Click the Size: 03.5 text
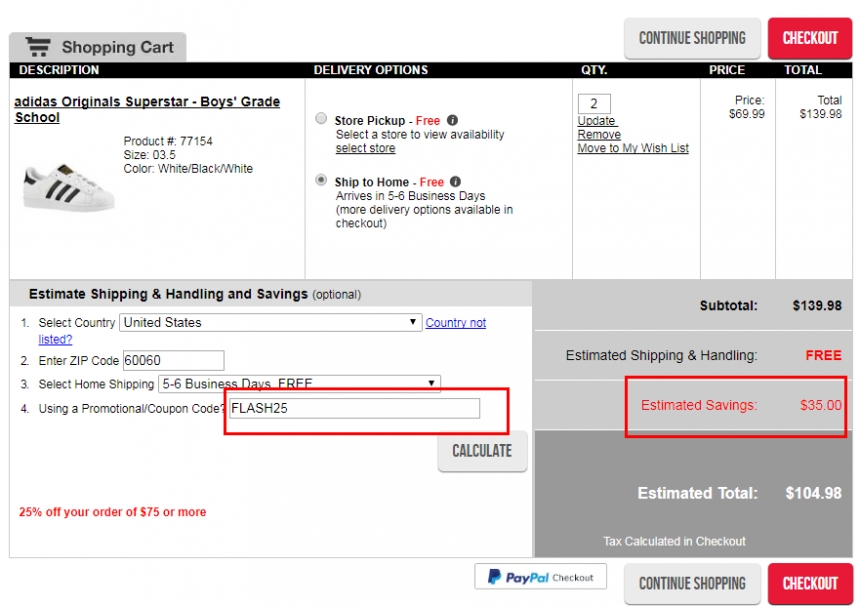The height and width of the screenshot is (606, 860). 149,155
